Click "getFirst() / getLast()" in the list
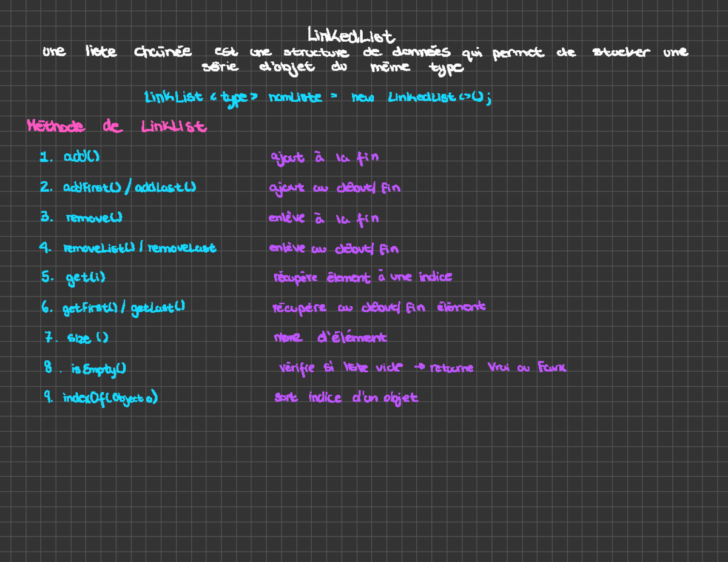This screenshot has width=728, height=562. tap(123, 307)
